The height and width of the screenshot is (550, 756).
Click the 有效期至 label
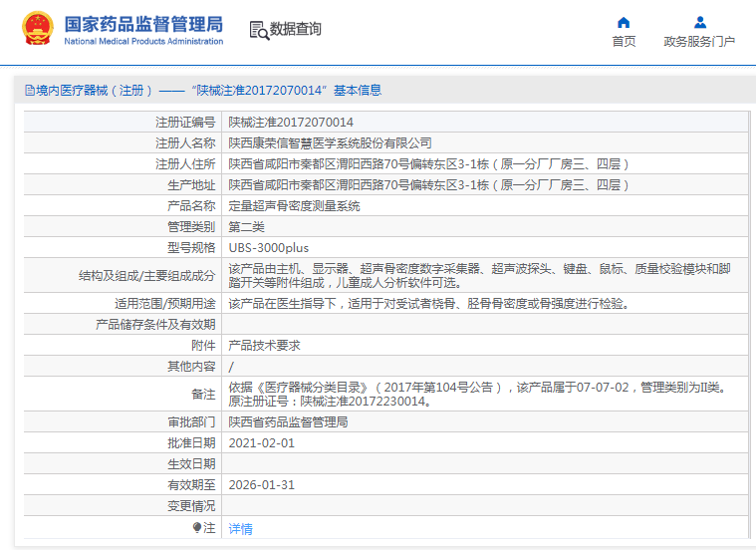[x=191, y=485]
